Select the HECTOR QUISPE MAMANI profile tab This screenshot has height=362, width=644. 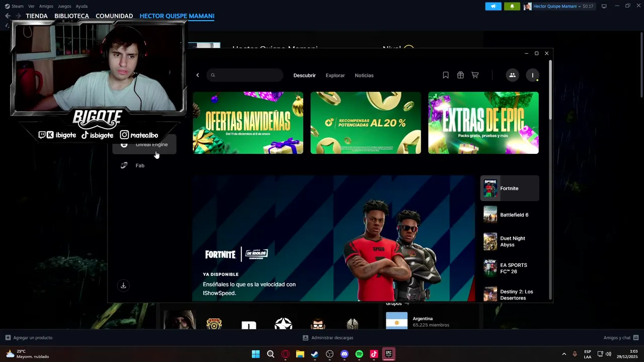[177, 16]
